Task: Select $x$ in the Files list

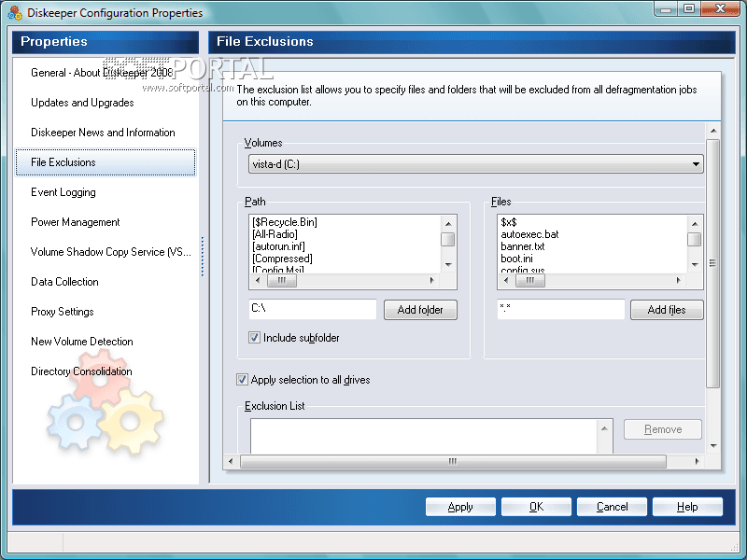Action: click(509, 222)
